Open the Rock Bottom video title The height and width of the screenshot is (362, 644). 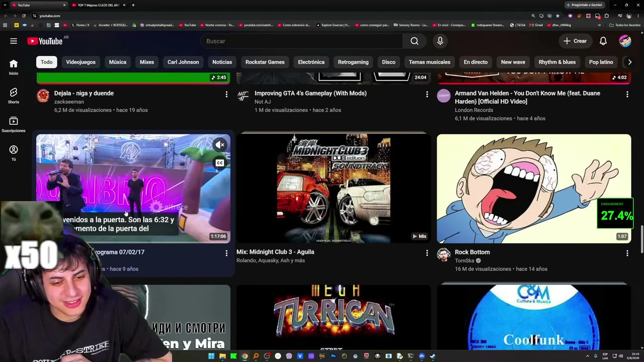tap(472, 252)
